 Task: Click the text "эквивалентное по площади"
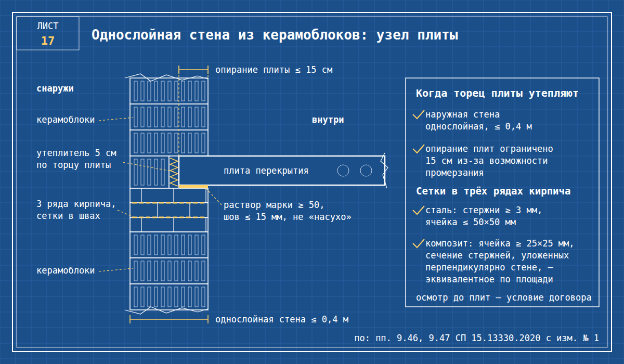489,279
